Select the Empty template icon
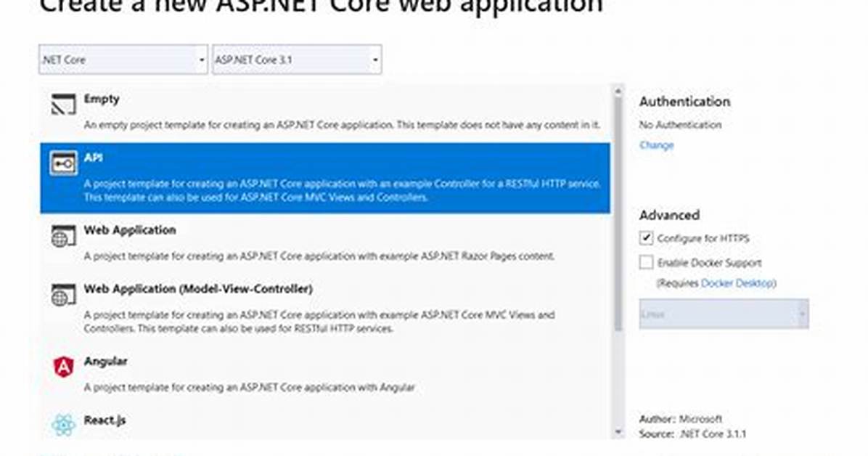This screenshot has width=868, height=456. coord(63,104)
